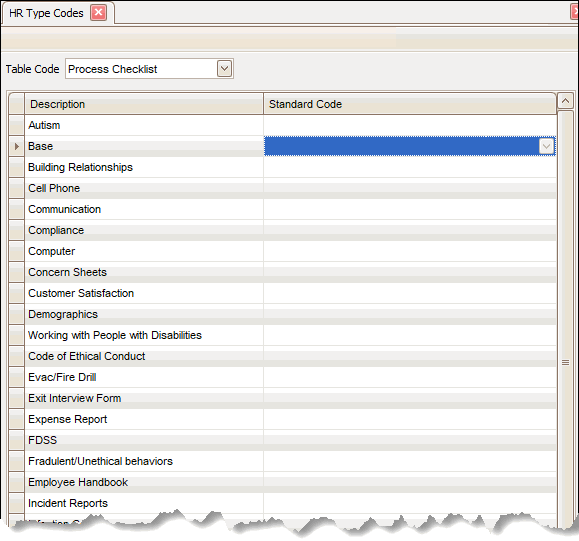Screen dimensions: 579x541
Task: Select the Autism row header box
Action: [x=17, y=125]
